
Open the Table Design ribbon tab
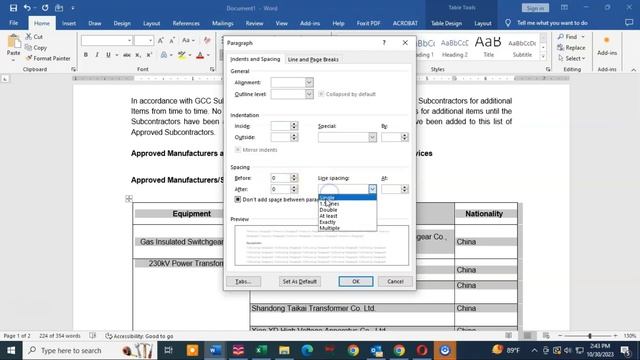[447, 23]
